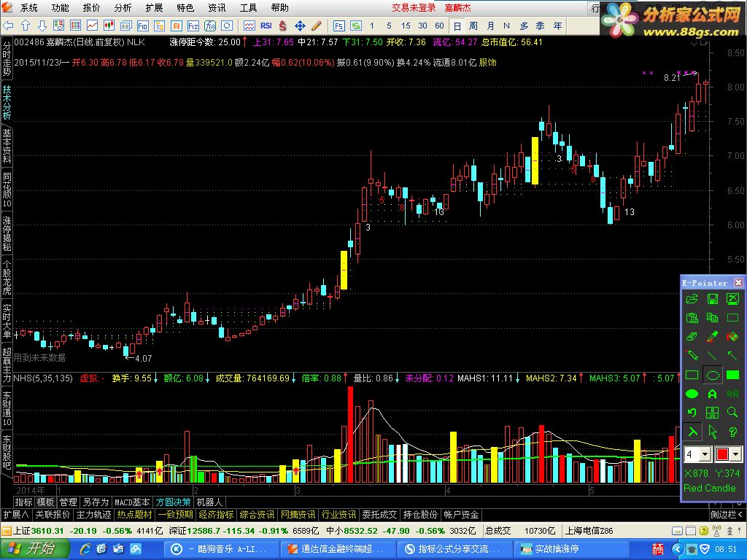Select the four-way move cross icon
This screenshot has height=560, width=747.
[300, 26]
